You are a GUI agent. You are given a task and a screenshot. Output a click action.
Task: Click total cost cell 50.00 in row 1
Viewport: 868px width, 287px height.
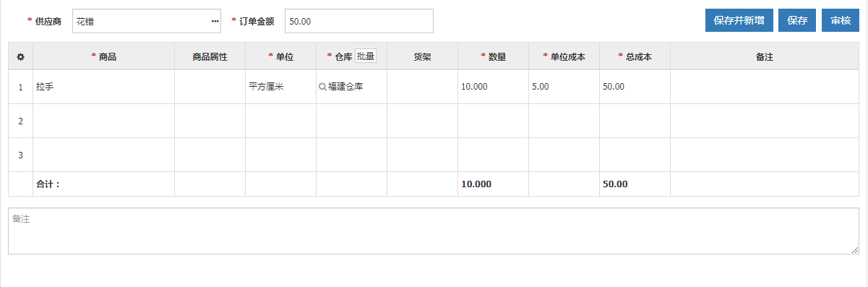coord(635,87)
